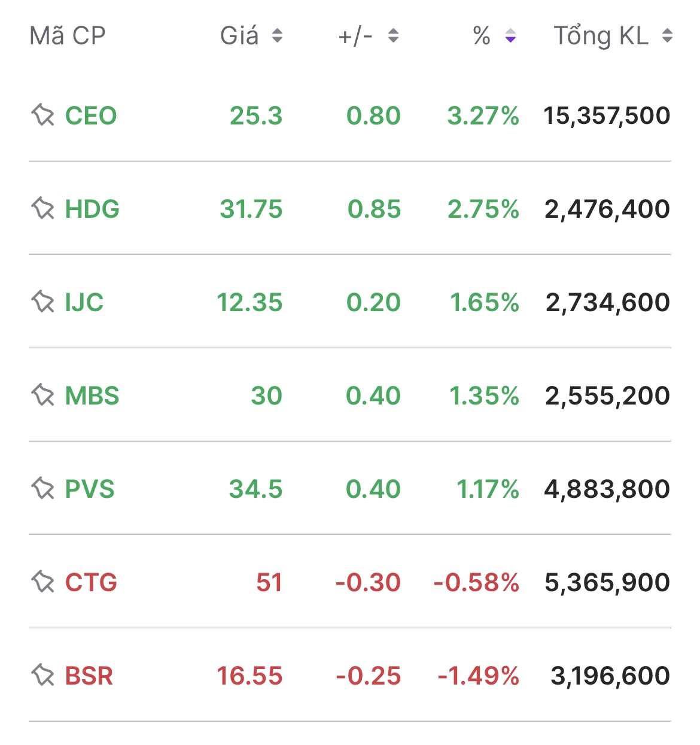
Task: Pin the PVS stock row
Action: pyautogui.click(x=43, y=489)
